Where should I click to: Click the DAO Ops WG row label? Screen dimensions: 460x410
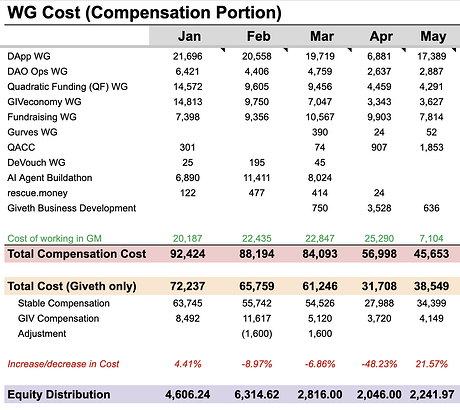pyautogui.click(x=37, y=71)
